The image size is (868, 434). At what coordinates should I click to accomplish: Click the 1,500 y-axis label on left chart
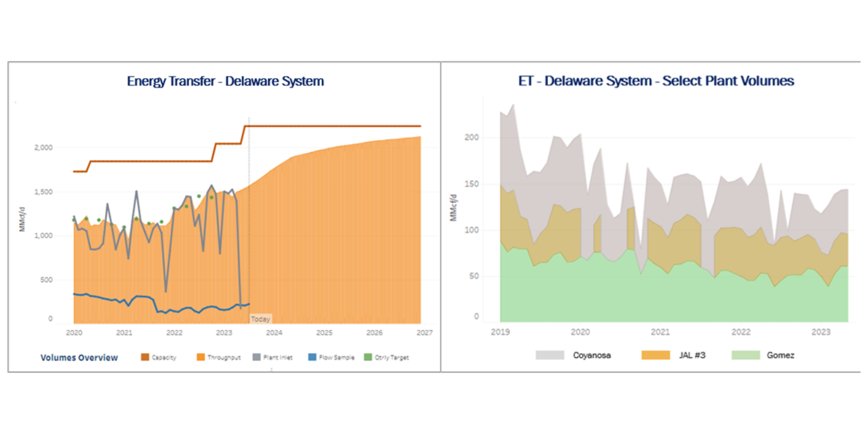pos(43,191)
